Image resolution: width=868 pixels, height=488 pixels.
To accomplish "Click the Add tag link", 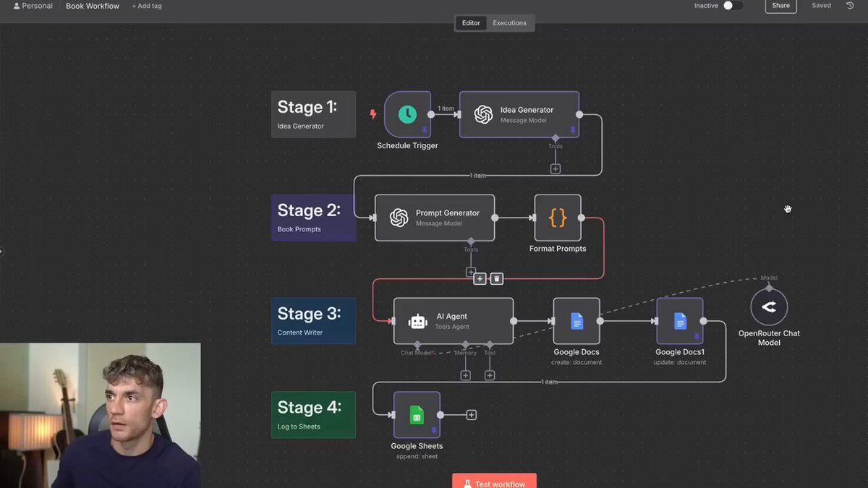I will 147,6.
